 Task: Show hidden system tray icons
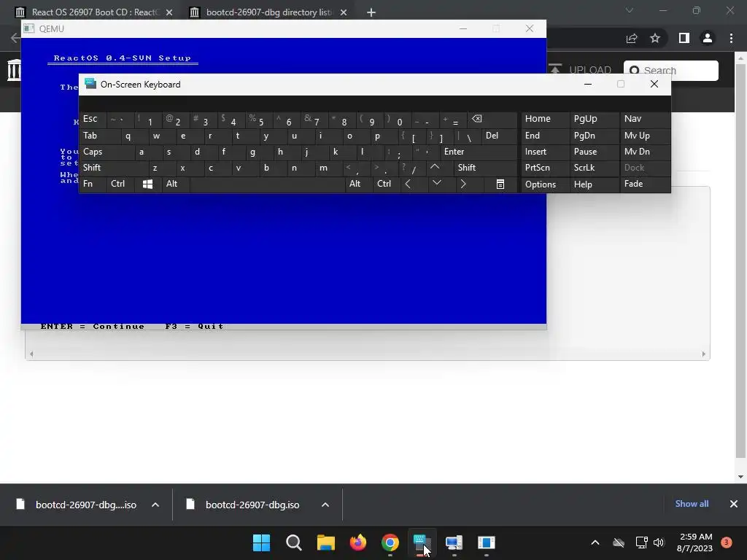coord(595,542)
